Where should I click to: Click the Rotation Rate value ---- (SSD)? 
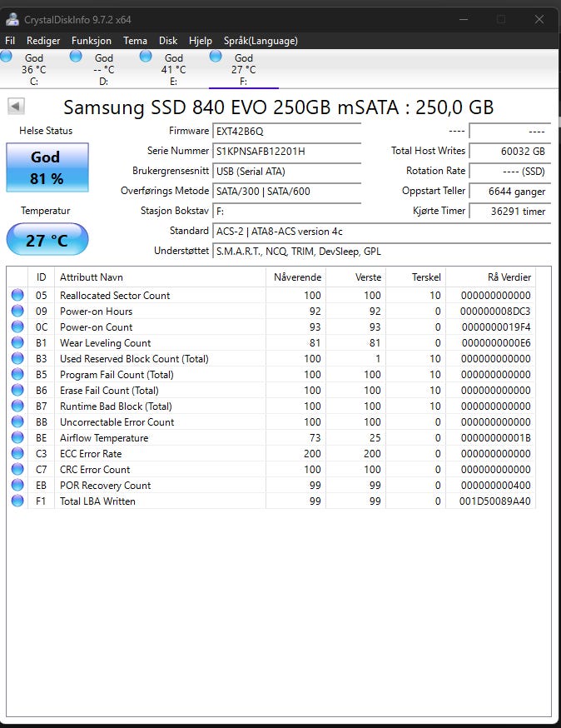pyautogui.click(x=510, y=171)
